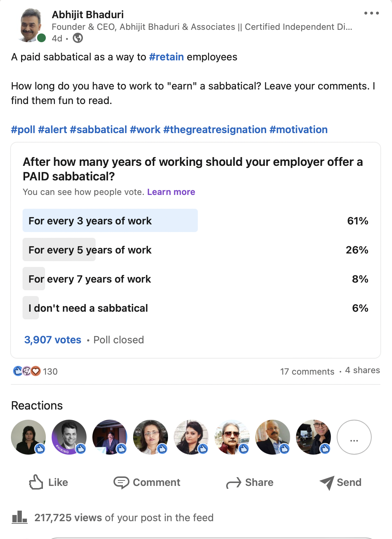Select the "I don't need a sabbatical" option
The image size is (392, 539).
[x=88, y=308]
